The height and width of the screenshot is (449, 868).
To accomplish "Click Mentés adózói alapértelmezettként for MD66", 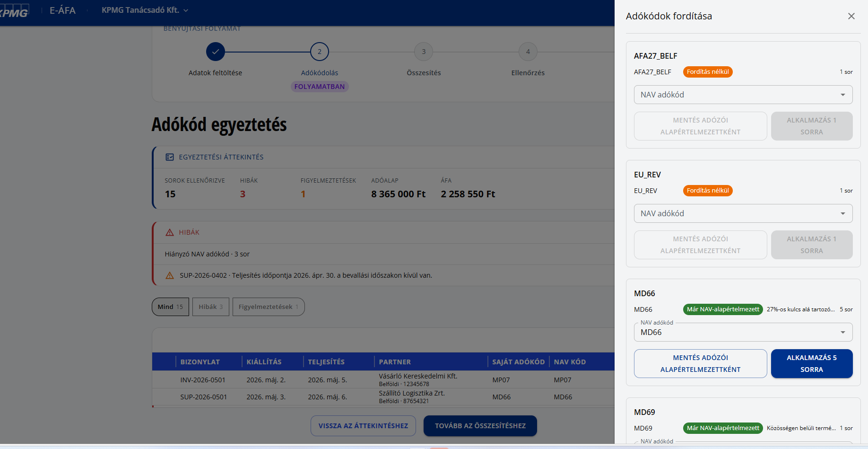I will pyautogui.click(x=701, y=363).
